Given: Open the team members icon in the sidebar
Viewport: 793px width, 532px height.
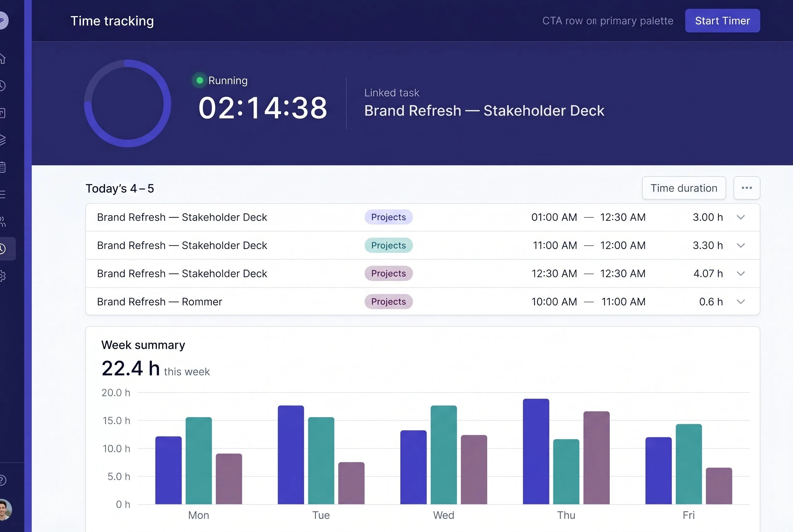Looking at the screenshot, I should click(2, 221).
